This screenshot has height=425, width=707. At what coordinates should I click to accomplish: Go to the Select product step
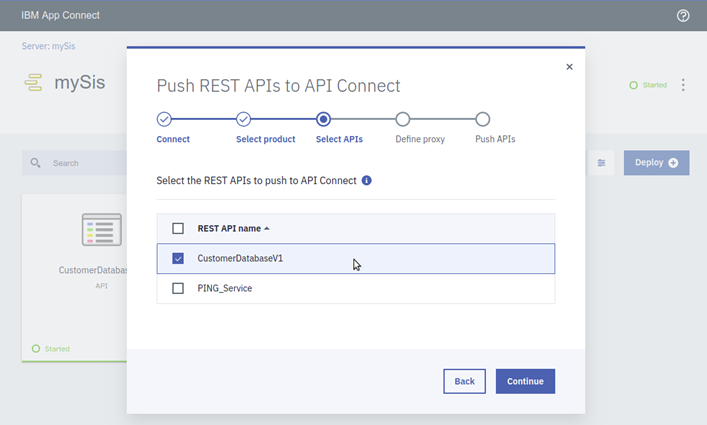(x=243, y=119)
